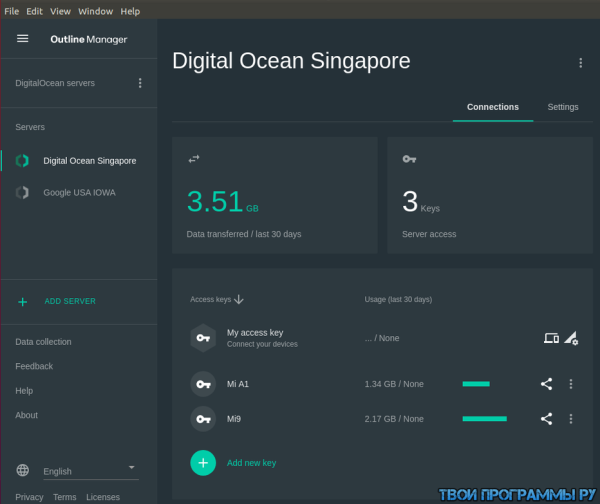The width and height of the screenshot is (600, 504).
Task: Click the plus icon next to ADD SERVER
Action: 23,302
